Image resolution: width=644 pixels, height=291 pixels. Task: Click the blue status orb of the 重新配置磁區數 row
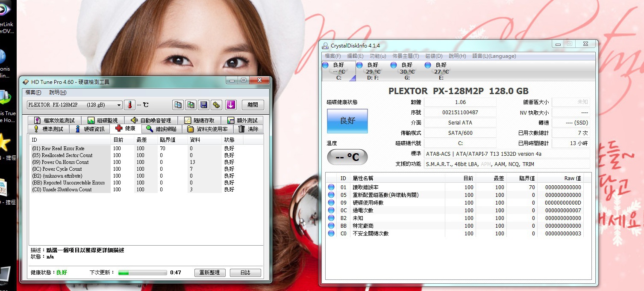[331, 195]
